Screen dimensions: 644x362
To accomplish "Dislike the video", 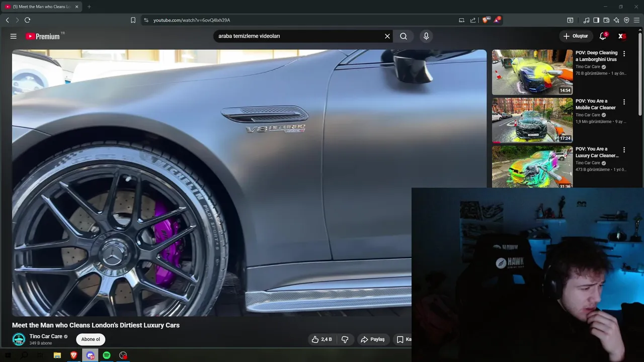I will click(345, 339).
